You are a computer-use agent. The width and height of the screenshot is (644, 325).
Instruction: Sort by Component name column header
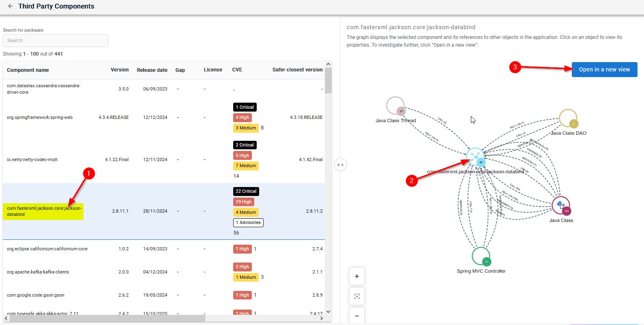pyautogui.click(x=28, y=70)
